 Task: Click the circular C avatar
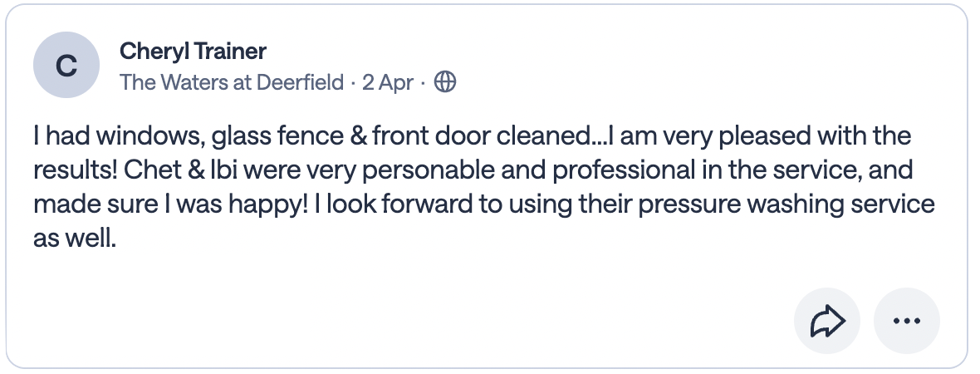click(x=66, y=65)
